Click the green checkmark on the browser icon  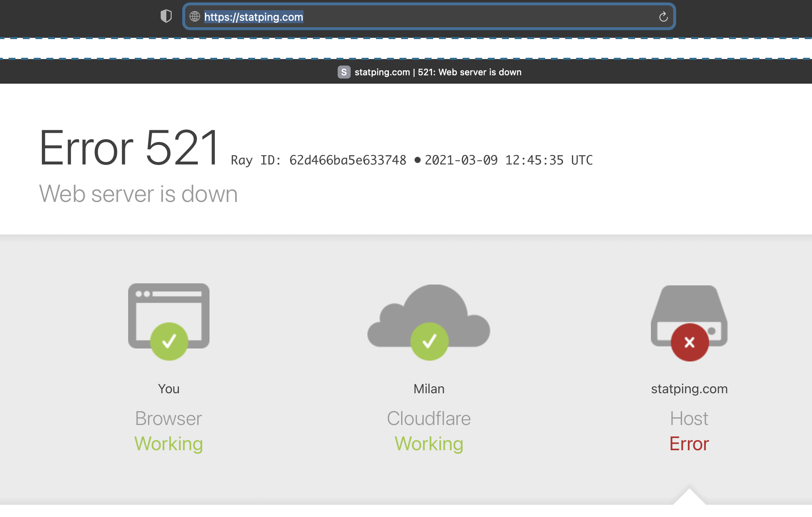(169, 341)
